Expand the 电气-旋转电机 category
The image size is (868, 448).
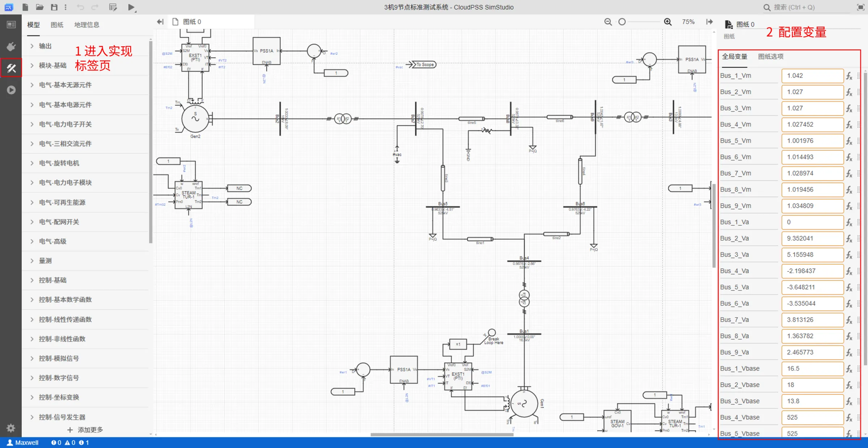point(85,163)
